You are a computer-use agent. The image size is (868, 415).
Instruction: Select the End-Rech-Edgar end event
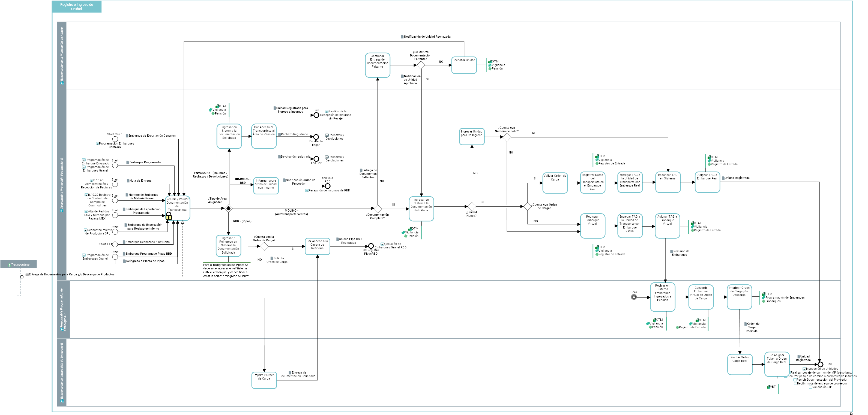coord(316,137)
